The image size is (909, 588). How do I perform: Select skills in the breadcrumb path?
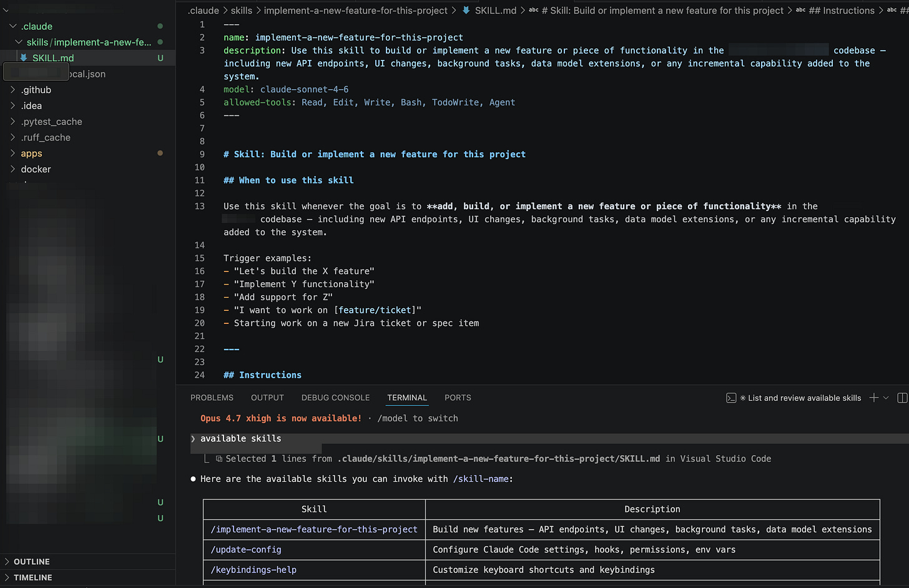tap(242, 11)
